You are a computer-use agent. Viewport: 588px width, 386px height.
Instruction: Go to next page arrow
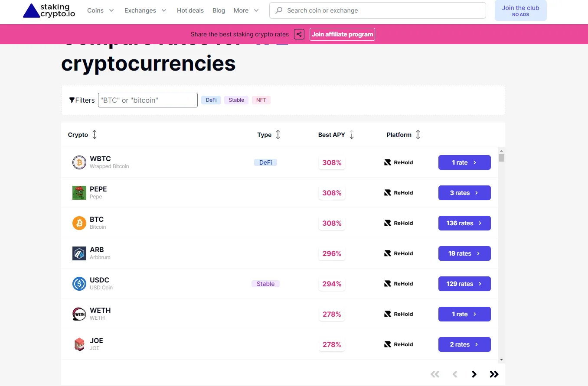[x=474, y=374]
